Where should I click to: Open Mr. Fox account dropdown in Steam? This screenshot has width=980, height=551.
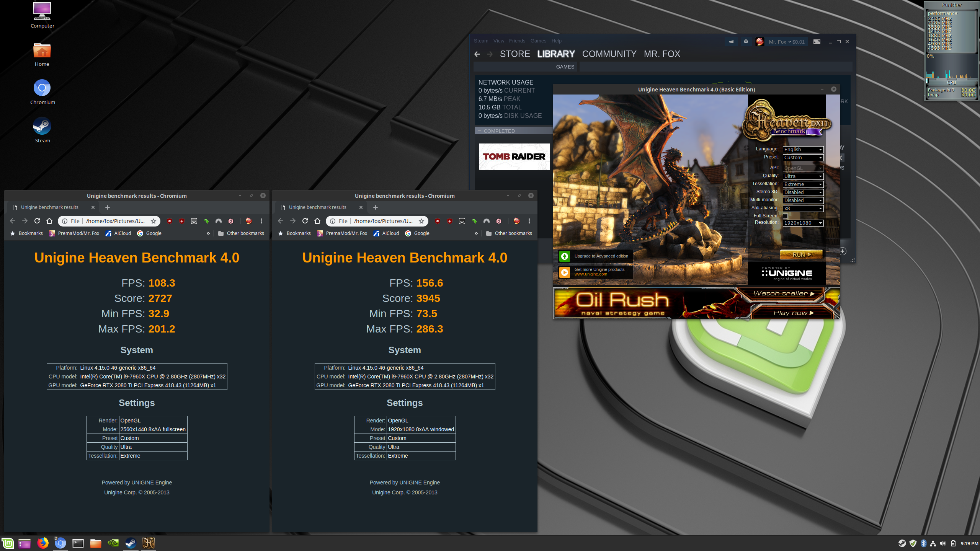tap(786, 42)
